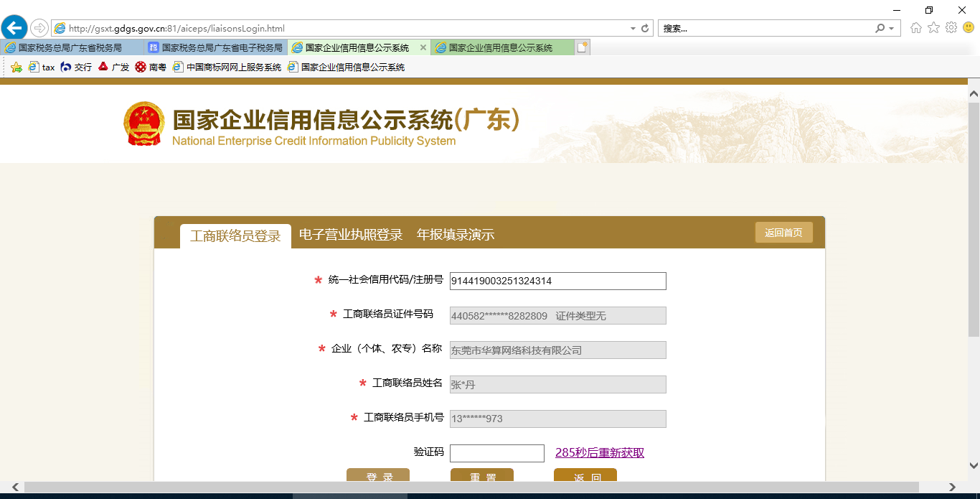Open a new browser tab
980x499 pixels.
pyautogui.click(x=582, y=47)
